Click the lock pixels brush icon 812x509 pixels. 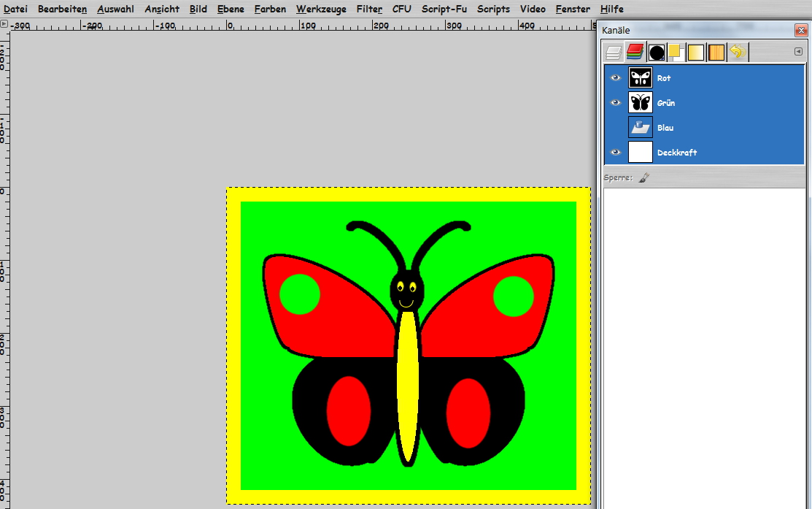pos(643,177)
